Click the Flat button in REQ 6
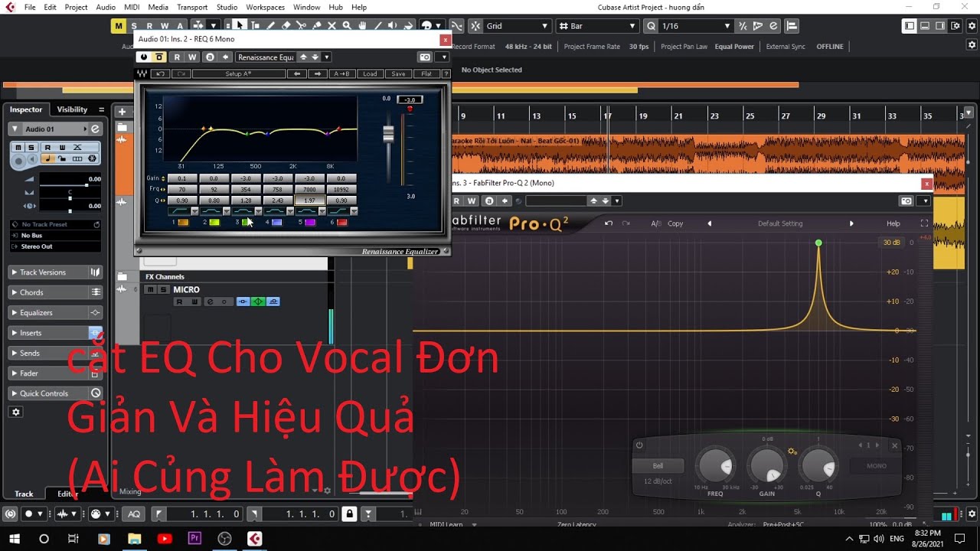 (x=426, y=73)
